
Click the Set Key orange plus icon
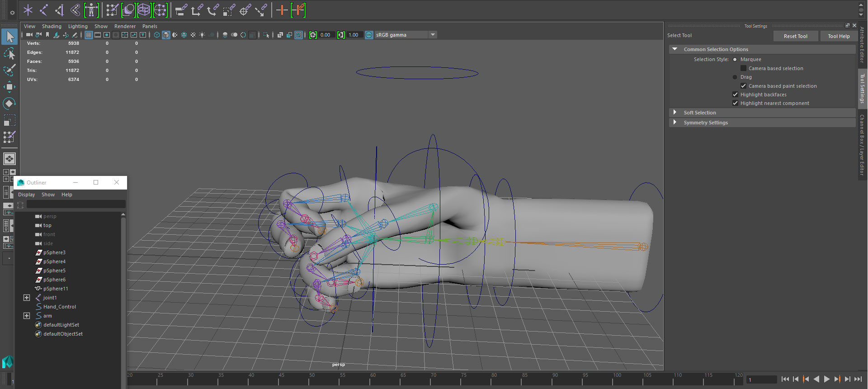coord(282,10)
